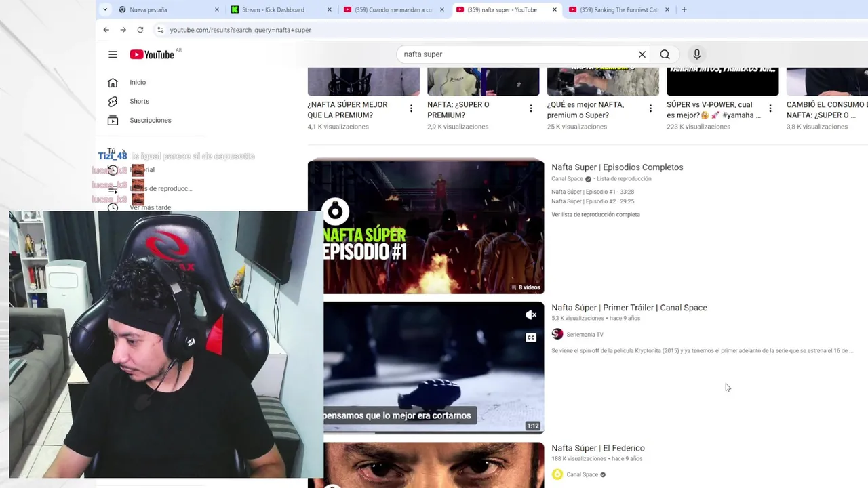Open Seriemania TV channel avatar
Viewport: 868px width, 488px height.
557,334
